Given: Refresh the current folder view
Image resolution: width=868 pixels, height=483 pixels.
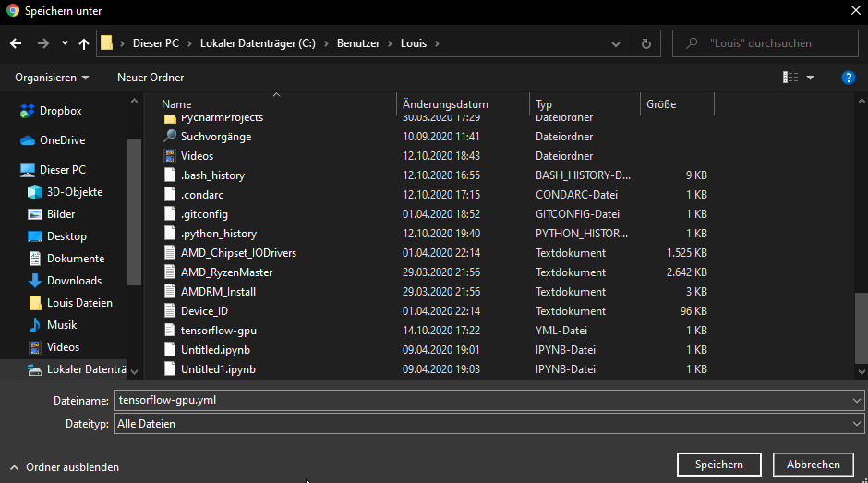Looking at the screenshot, I should click(645, 43).
